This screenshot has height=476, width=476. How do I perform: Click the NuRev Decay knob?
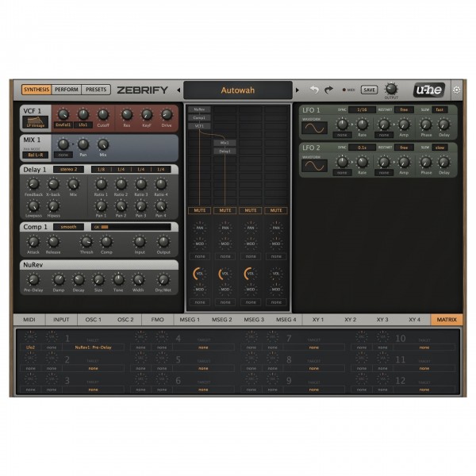tap(79, 279)
